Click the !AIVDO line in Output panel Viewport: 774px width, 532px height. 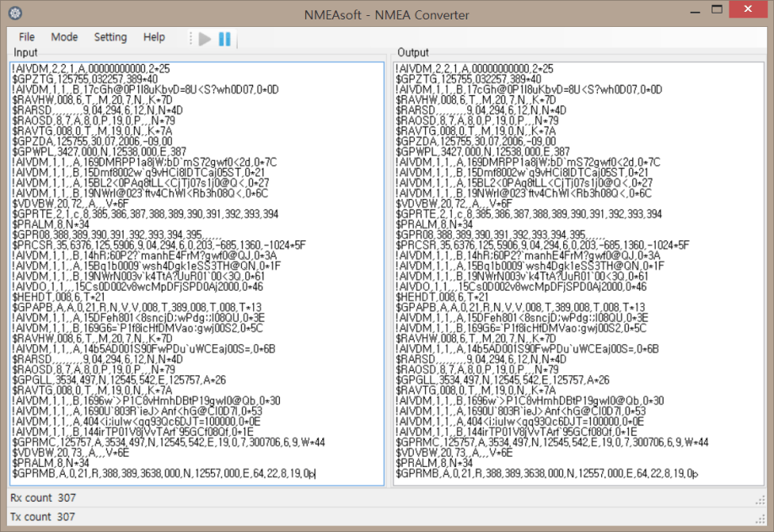coord(521,287)
